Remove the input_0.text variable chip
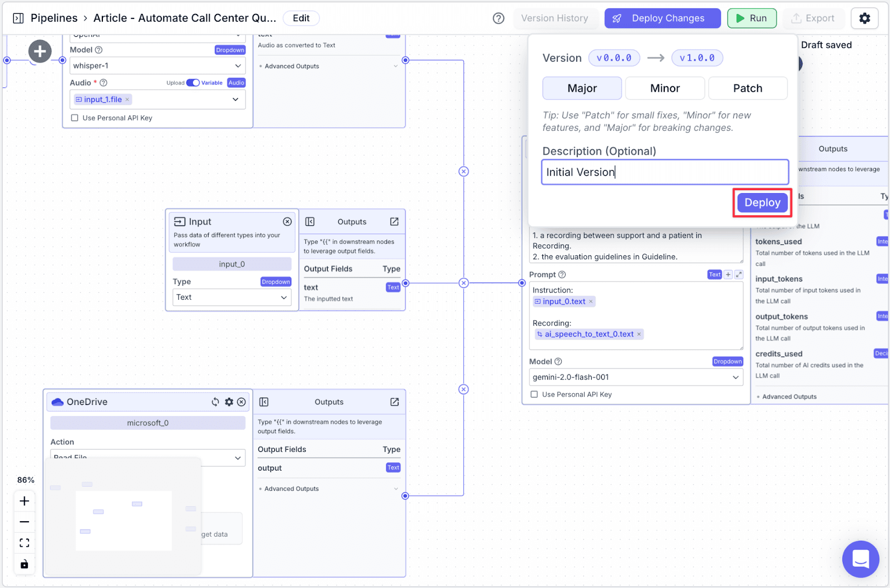890x588 pixels. click(591, 302)
